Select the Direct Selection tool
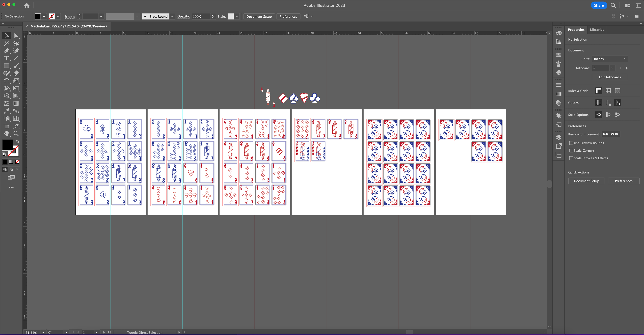This screenshot has width=644, height=335. (16, 36)
